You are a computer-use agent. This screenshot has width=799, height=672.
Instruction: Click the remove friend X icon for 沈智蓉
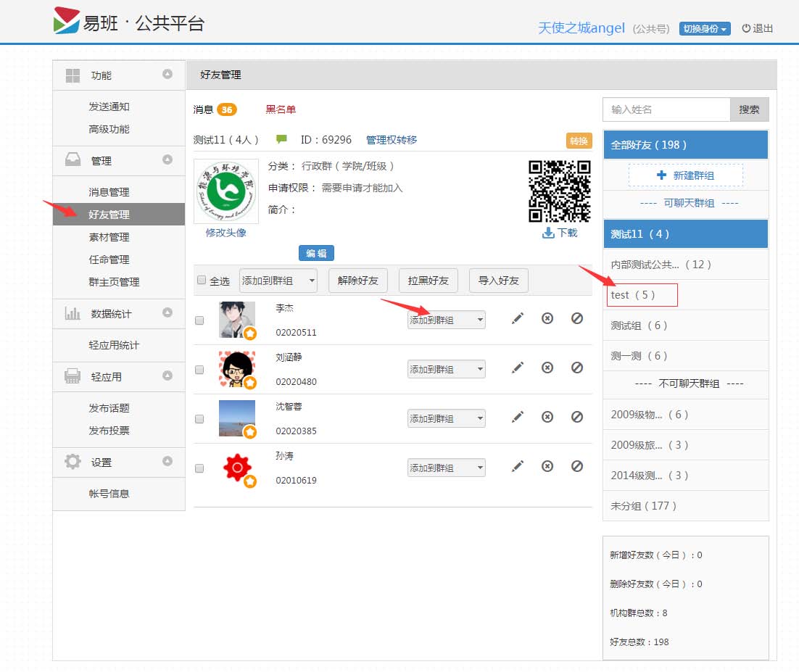[547, 418]
